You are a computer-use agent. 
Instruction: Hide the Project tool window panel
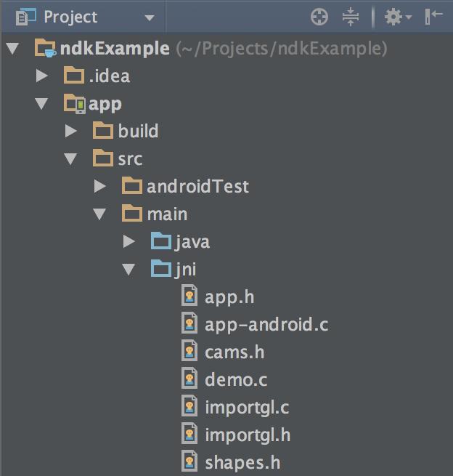coord(434,17)
